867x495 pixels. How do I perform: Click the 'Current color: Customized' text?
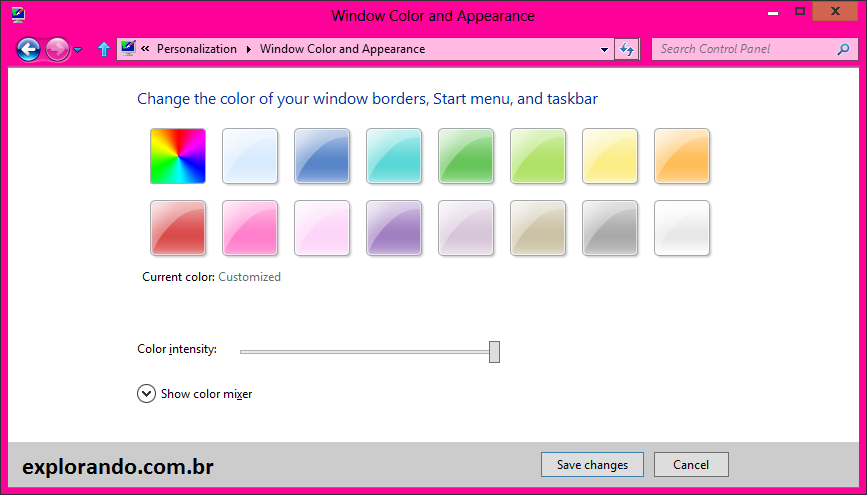coord(211,277)
